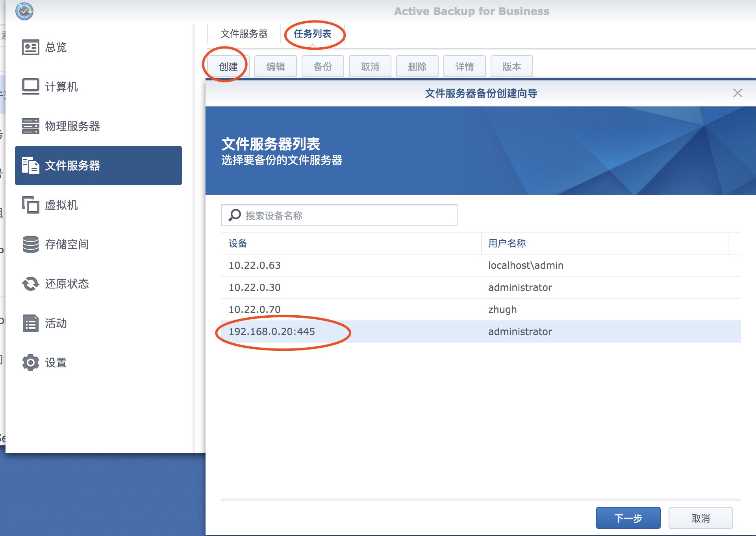Open the 存储空间 storage icon
The width and height of the screenshot is (756, 536).
point(30,244)
